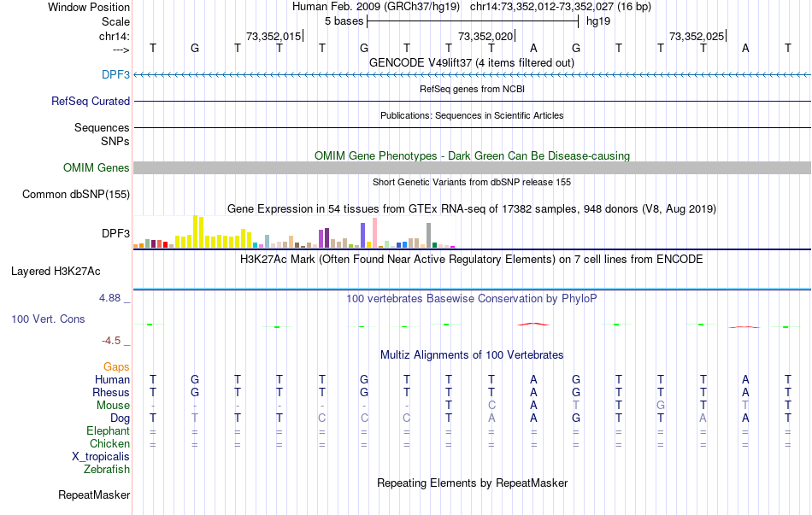Click the 5 bases scale text
This screenshot has height=515, width=812.
coord(344,21)
